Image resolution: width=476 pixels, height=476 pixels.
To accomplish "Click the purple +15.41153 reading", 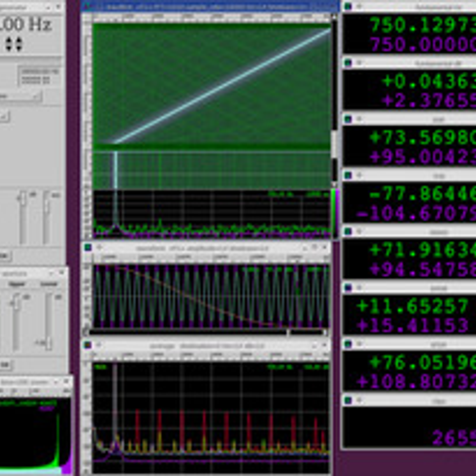I will tap(413, 326).
